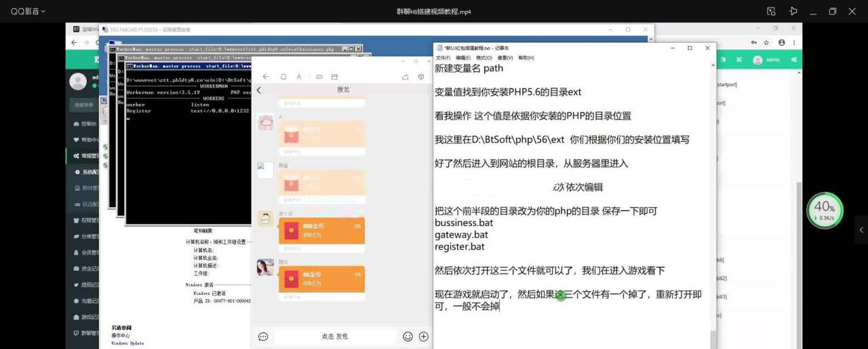868x349 pixels.
Task: Open 操作中心 link in system window
Action: [121, 335]
